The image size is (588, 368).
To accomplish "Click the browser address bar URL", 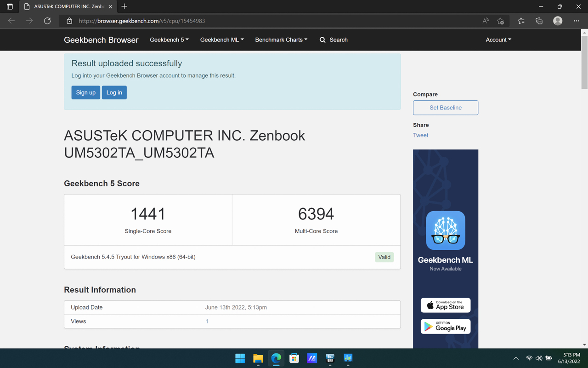I will coord(142,21).
